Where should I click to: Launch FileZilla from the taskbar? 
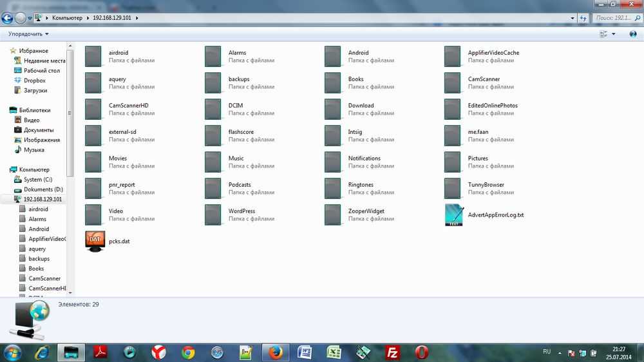pyautogui.click(x=392, y=352)
